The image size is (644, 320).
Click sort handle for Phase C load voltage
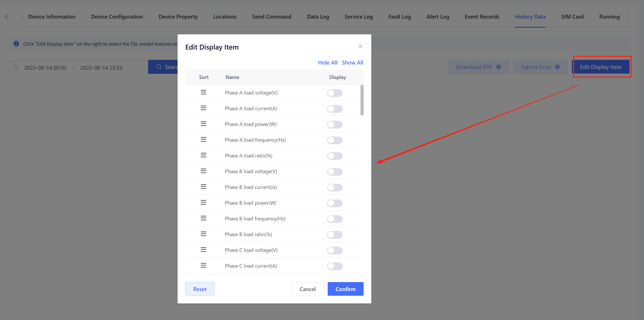203,250
